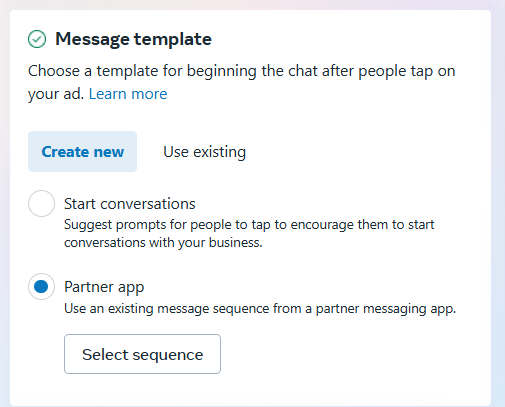Switch to the Create new tab
505x407 pixels.
[x=82, y=152]
